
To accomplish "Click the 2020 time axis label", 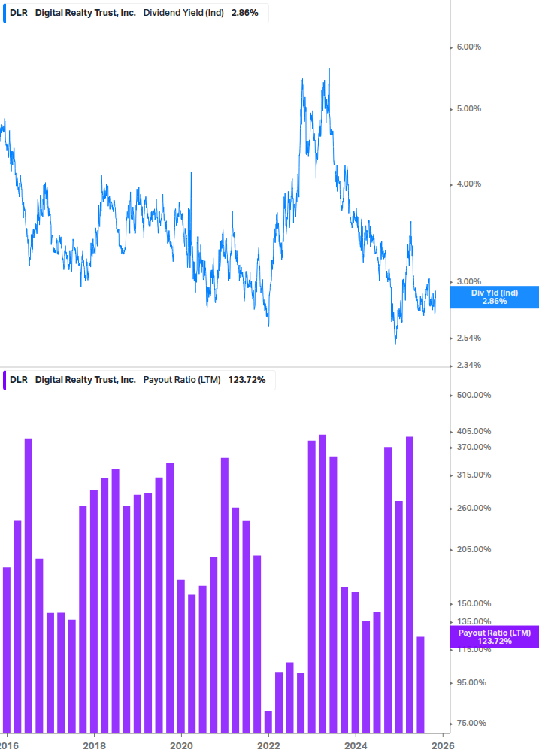I will (x=181, y=746).
